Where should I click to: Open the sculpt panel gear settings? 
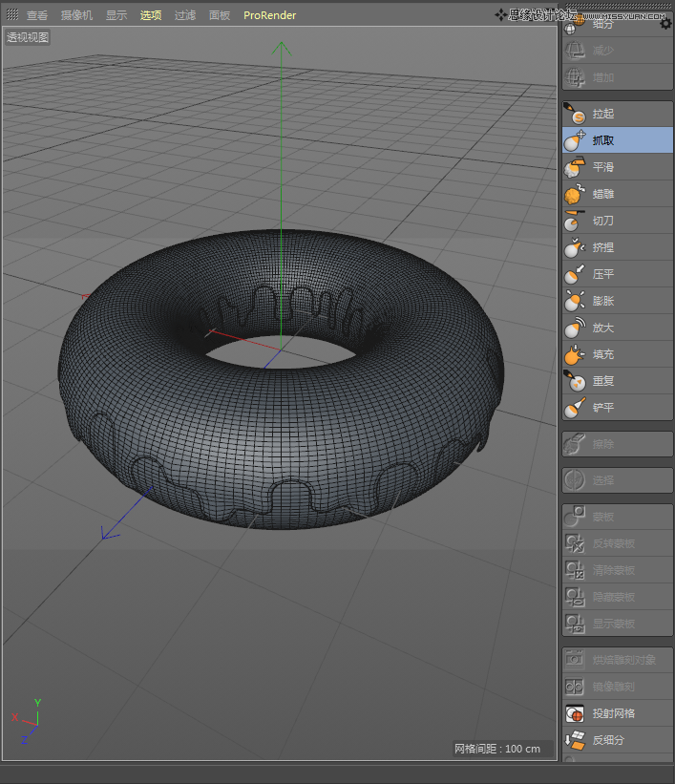pos(665,24)
